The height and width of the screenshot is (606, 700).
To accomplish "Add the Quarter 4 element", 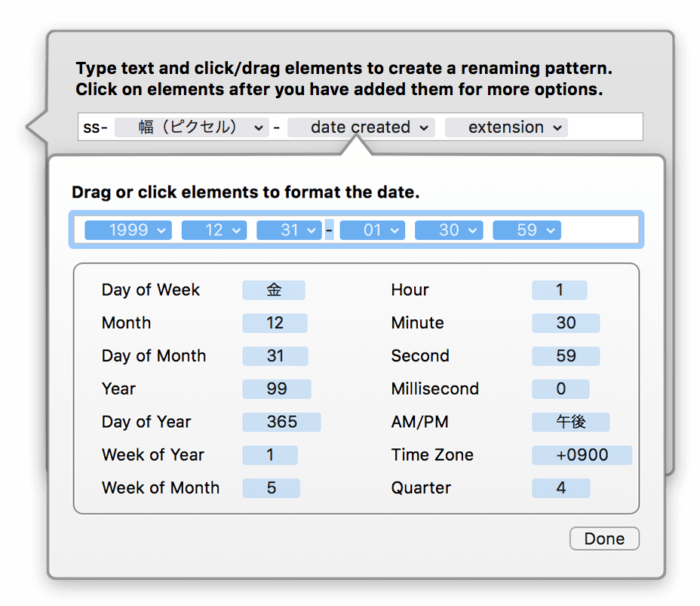I will pyautogui.click(x=560, y=488).
